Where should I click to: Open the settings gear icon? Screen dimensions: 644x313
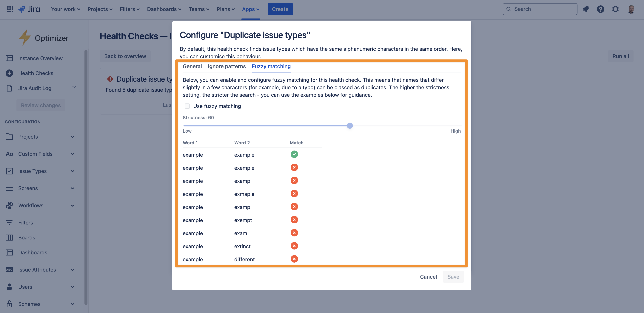[x=615, y=9]
